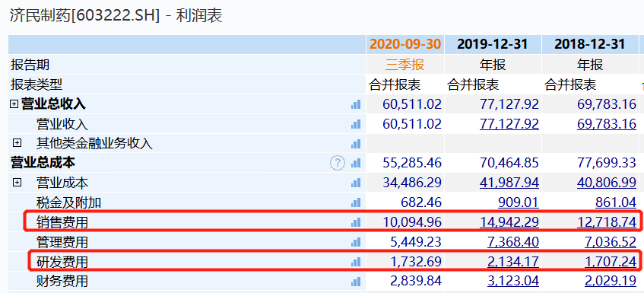Screen dimensions: 644x293
Task: Click the 报告期 row label
Action: (30, 65)
